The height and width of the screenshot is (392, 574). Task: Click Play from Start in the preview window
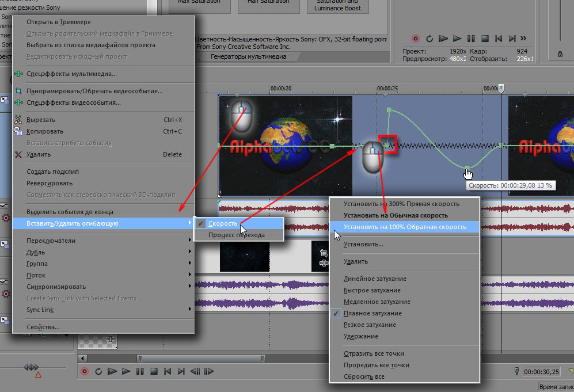point(443,39)
